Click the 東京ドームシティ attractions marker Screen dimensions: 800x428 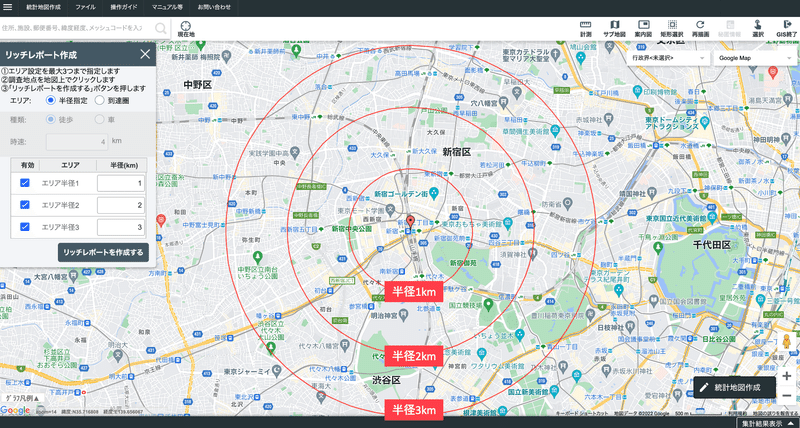[x=704, y=122]
